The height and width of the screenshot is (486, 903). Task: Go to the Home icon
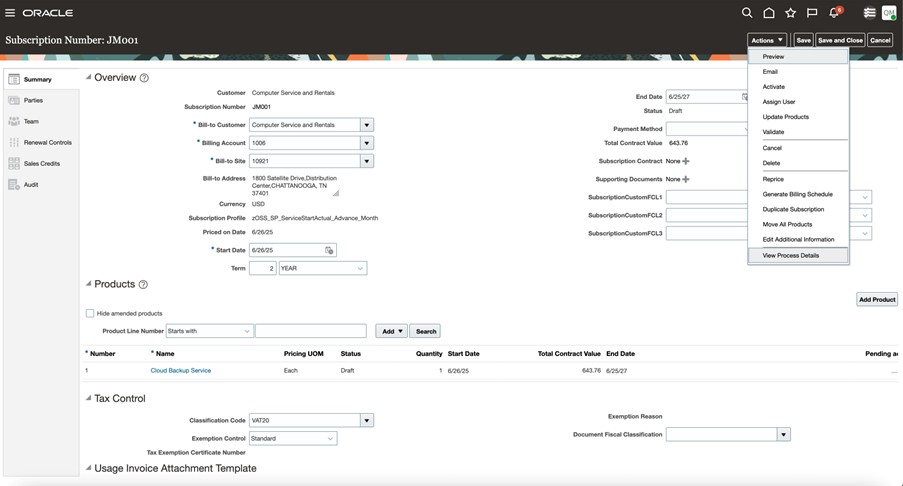pos(769,13)
